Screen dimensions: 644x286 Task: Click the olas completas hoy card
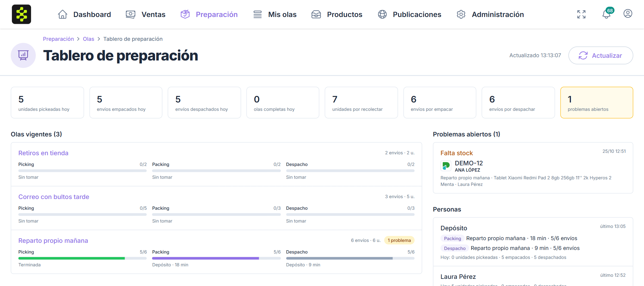[x=283, y=102]
